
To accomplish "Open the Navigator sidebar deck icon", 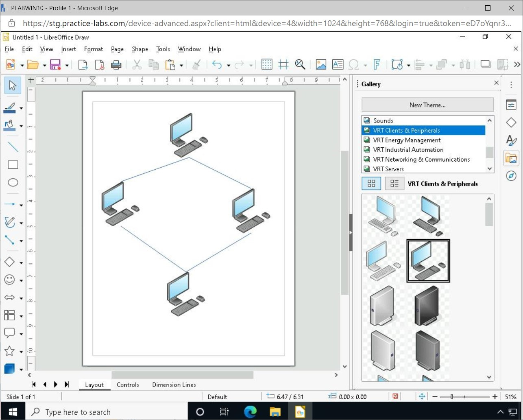I will 511,176.
